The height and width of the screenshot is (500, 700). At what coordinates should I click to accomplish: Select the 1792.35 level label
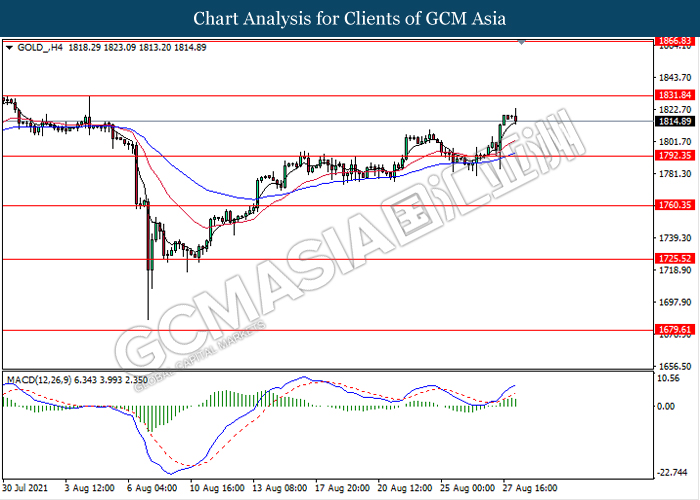click(675, 155)
